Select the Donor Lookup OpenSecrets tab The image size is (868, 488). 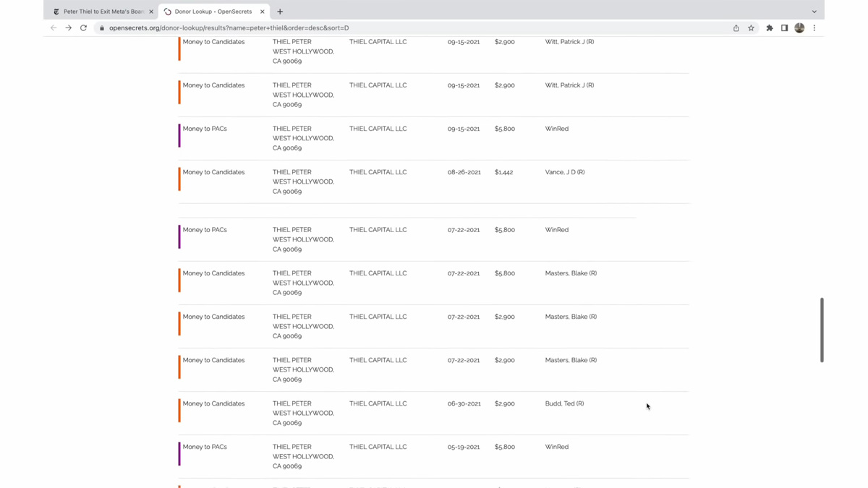214,12
